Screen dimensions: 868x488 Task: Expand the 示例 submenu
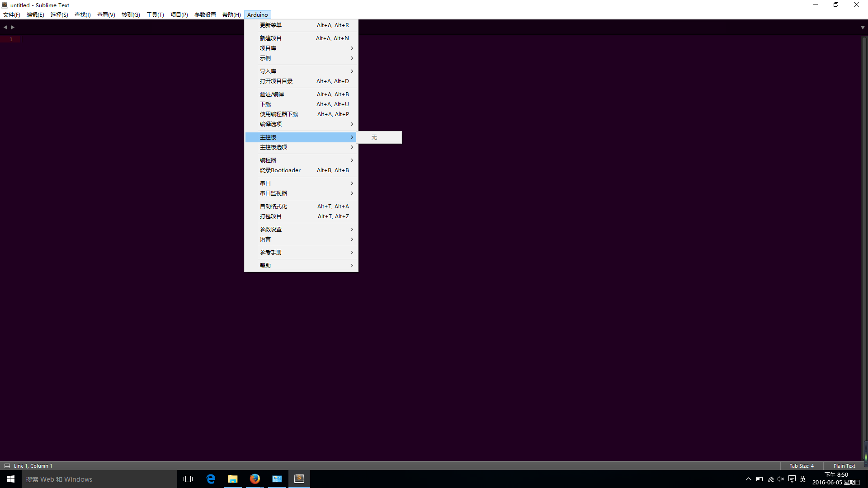tap(302, 58)
